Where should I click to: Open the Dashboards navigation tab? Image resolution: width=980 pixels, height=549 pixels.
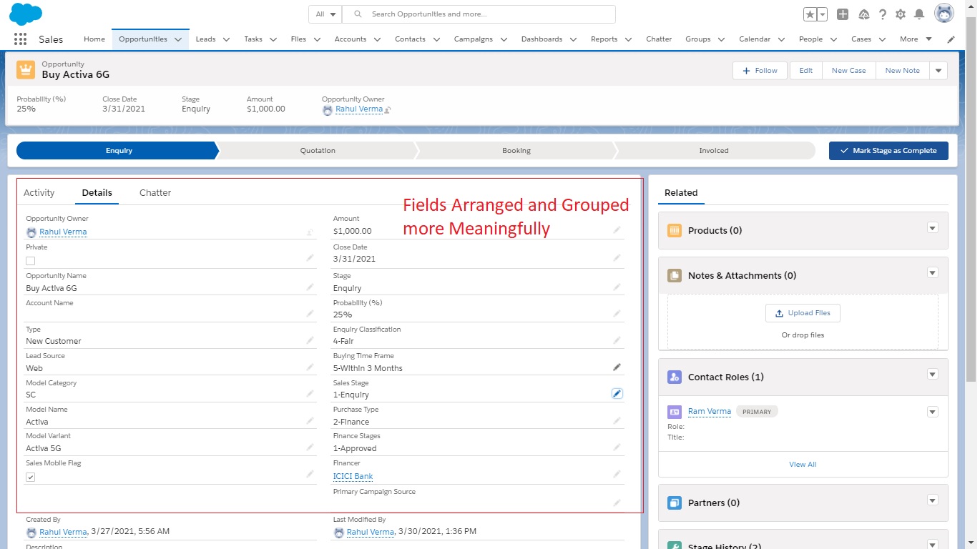542,39
